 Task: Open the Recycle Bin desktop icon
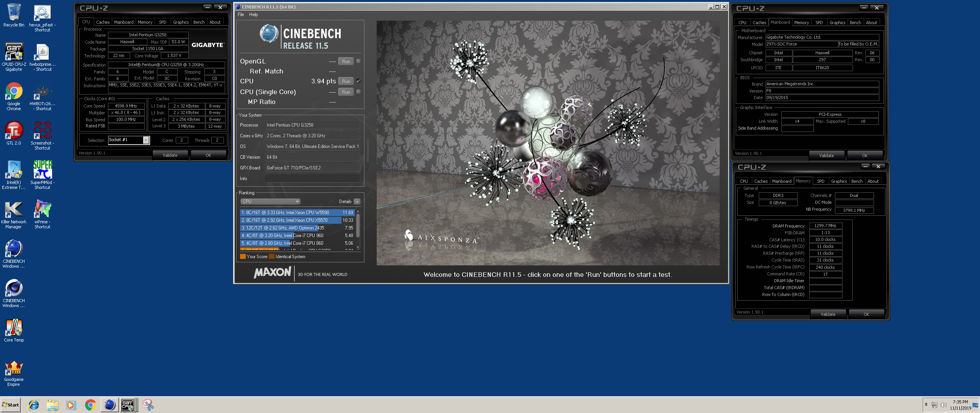coord(14,15)
